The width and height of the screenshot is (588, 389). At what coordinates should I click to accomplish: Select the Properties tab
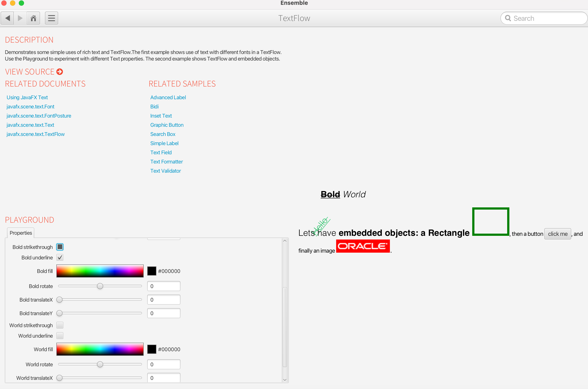[x=21, y=233]
